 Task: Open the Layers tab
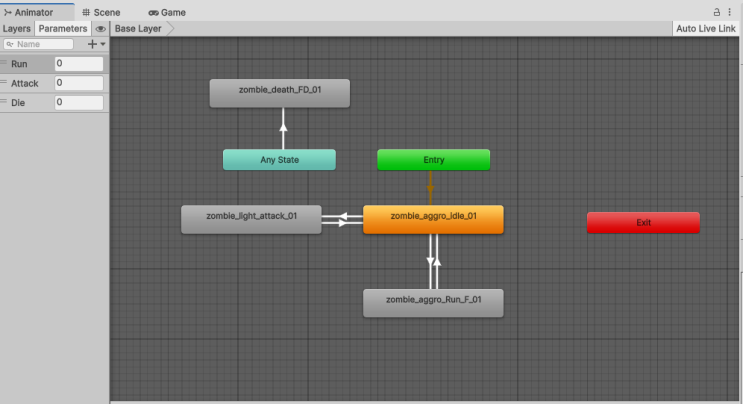tap(17, 28)
